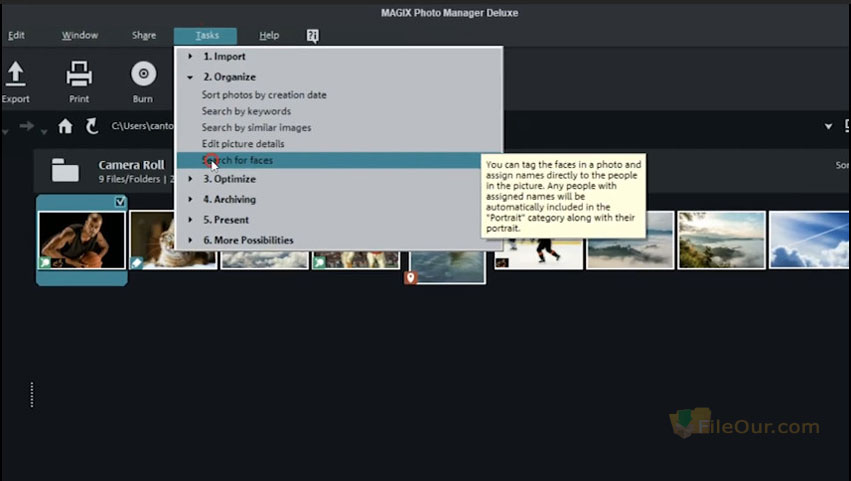Open the Share menu
The width and height of the screenshot is (851, 481).
[144, 35]
